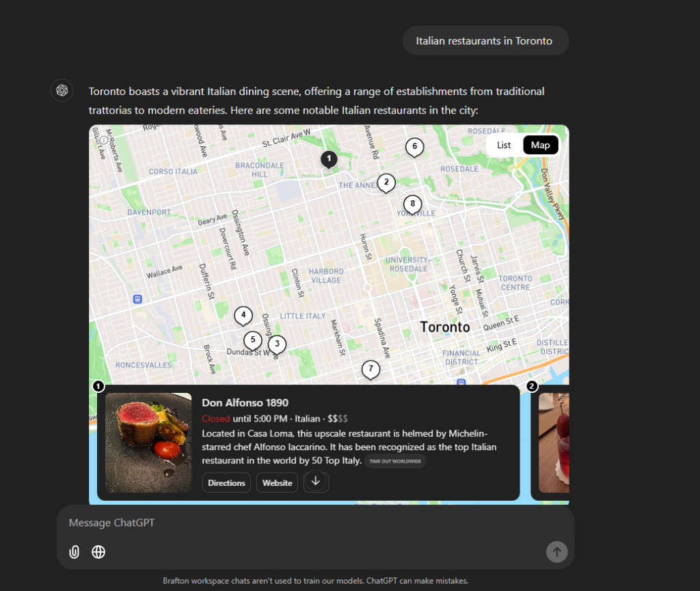Click the transit station icon near Wallace Ave
Screen dimensions: 700x591
tap(137, 299)
